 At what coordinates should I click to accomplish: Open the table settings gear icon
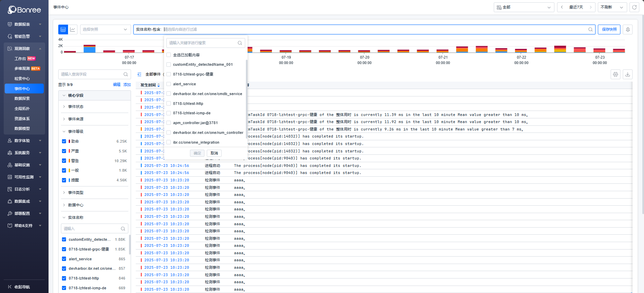pos(615,75)
